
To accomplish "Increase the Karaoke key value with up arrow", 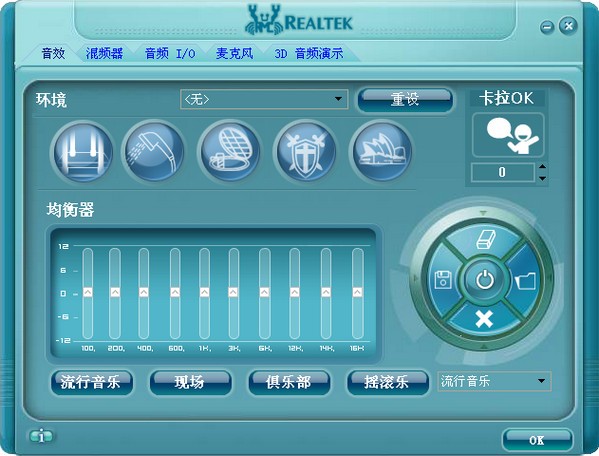I will (542, 167).
